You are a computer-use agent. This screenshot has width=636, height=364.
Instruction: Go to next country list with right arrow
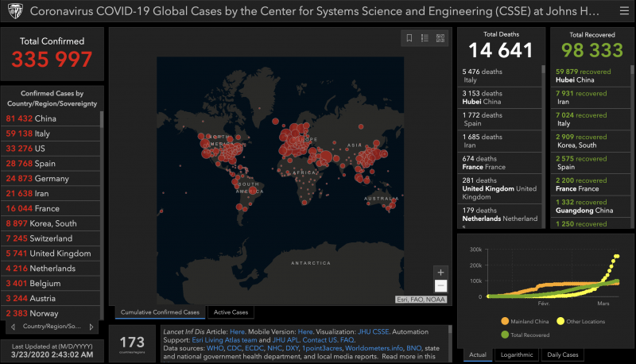click(91, 327)
